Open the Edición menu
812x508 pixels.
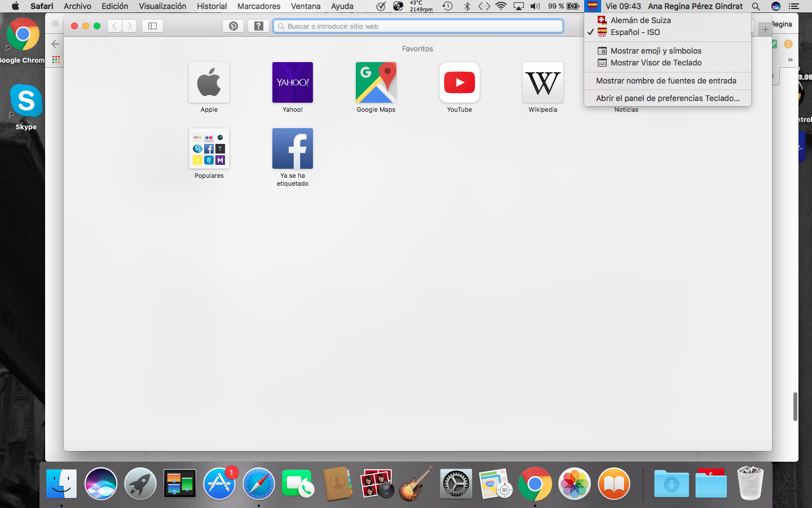[115, 6]
